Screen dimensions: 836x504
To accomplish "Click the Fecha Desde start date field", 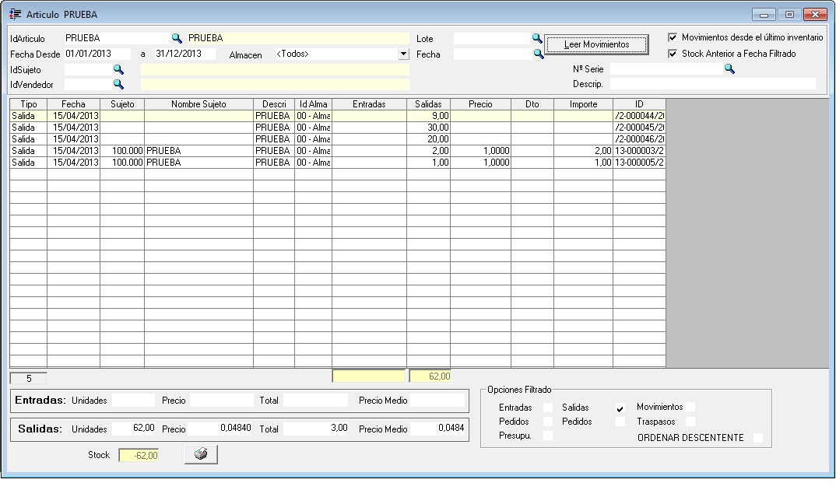I will point(97,54).
